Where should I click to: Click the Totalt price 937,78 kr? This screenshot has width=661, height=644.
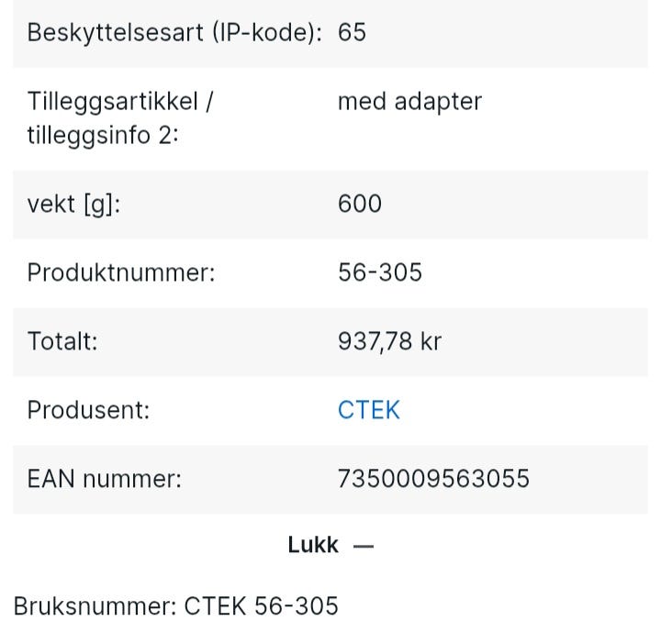(389, 340)
